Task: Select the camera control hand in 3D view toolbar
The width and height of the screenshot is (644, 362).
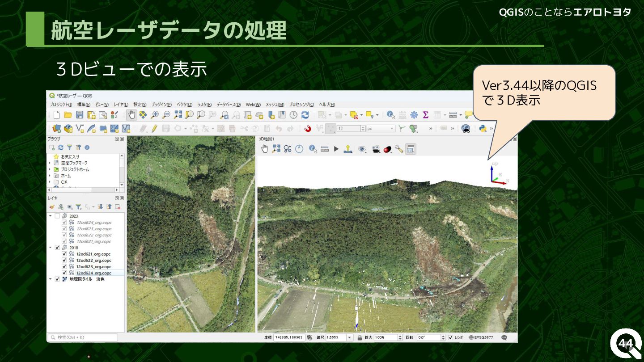Action: (x=265, y=149)
